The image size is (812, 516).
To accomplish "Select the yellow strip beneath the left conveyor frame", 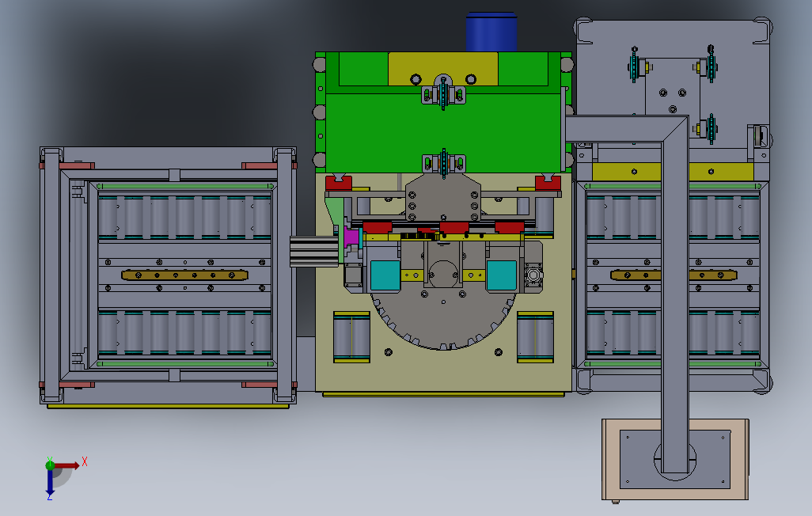I will tap(168, 406).
